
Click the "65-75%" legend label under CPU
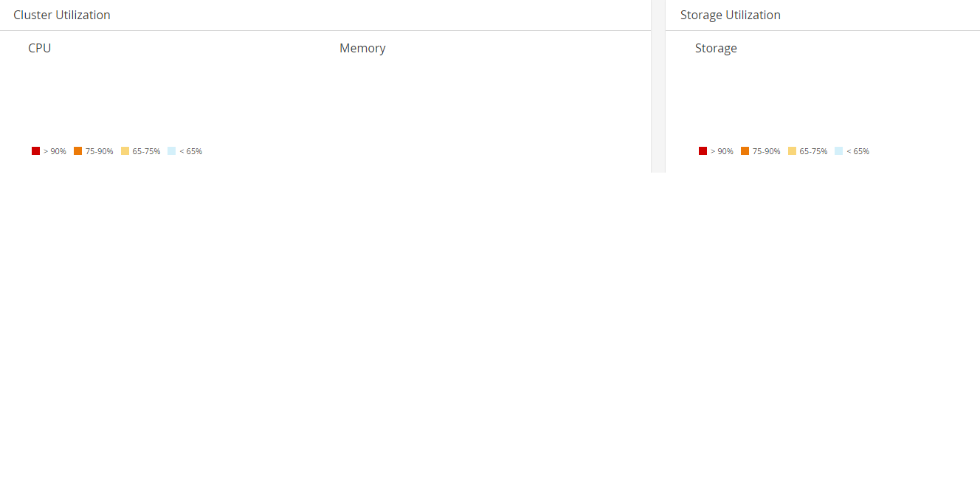tap(146, 151)
